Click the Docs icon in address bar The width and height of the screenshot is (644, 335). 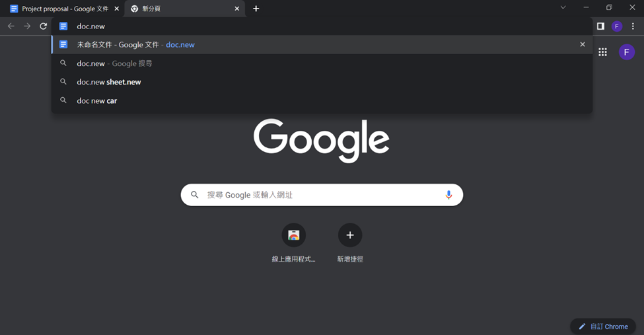tap(63, 26)
